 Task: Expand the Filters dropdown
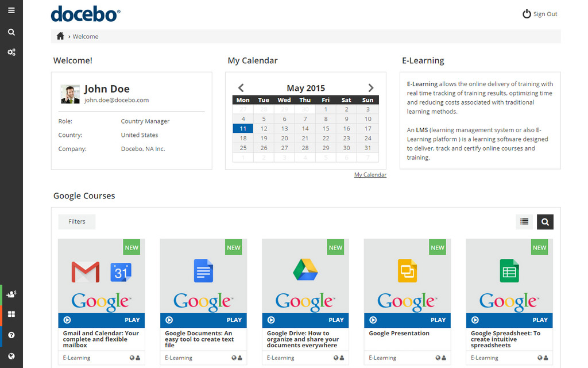(x=77, y=221)
